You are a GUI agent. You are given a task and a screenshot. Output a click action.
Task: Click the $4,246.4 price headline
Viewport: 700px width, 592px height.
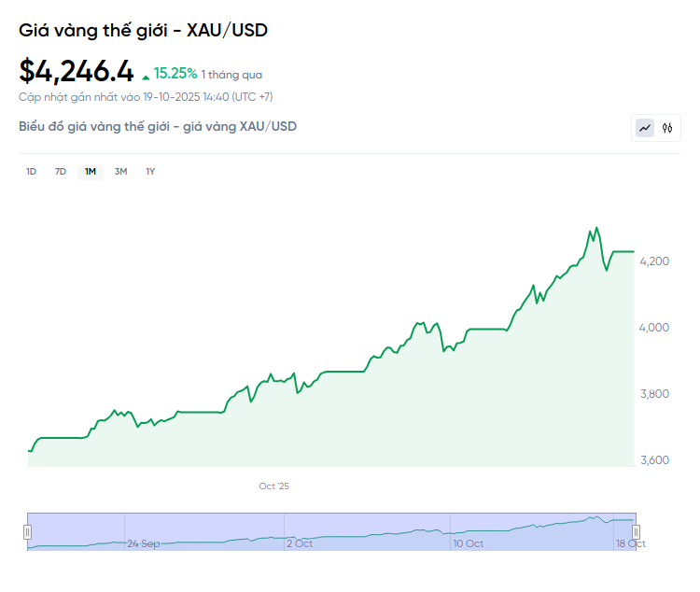[x=77, y=71]
